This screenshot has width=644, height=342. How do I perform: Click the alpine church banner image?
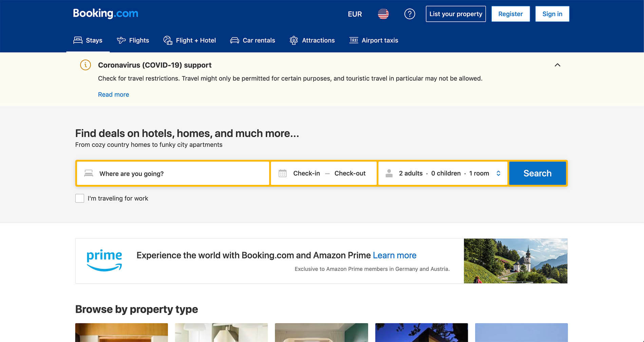[515, 261]
